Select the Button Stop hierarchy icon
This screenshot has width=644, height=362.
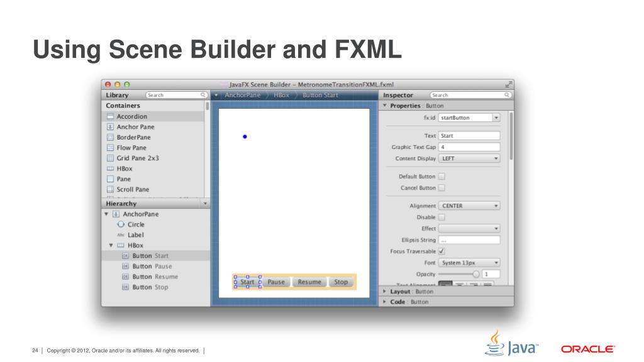[x=125, y=287]
